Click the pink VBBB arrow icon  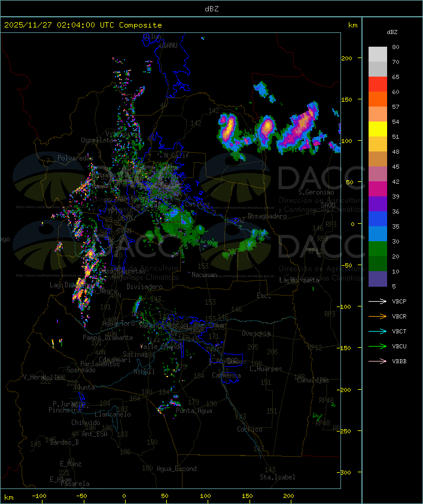pyautogui.click(x=378, y=362)
